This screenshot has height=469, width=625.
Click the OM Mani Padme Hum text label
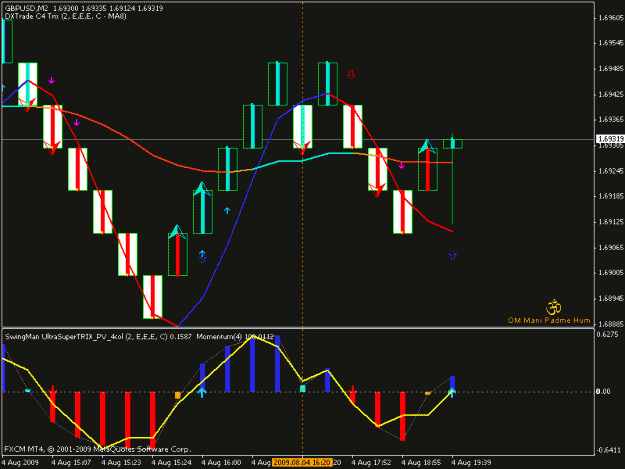549,320
